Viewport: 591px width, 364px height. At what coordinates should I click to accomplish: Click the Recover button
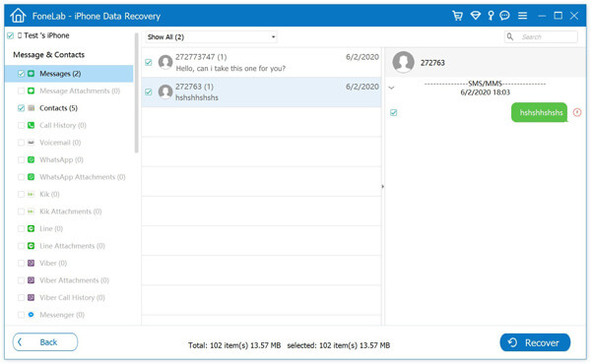[x=535, y=342]
